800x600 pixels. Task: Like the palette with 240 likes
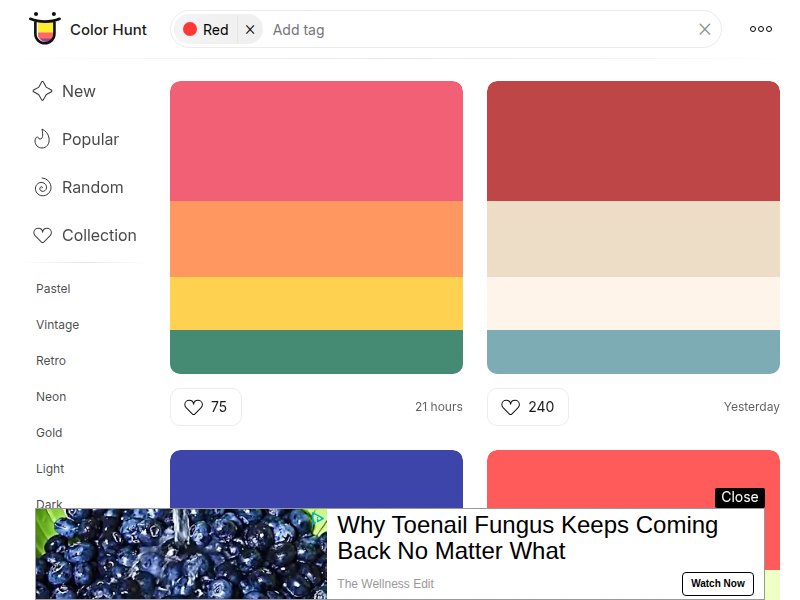[527, 407]
